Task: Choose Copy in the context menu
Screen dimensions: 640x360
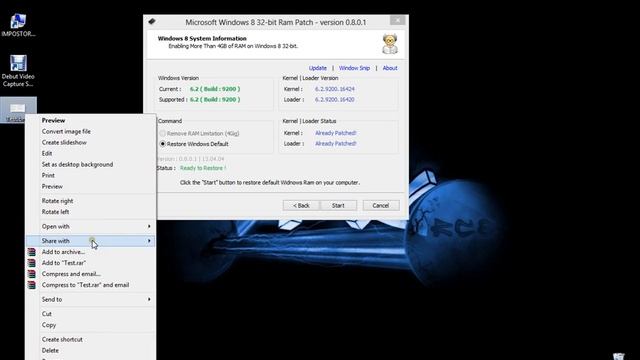Action: 49,325
